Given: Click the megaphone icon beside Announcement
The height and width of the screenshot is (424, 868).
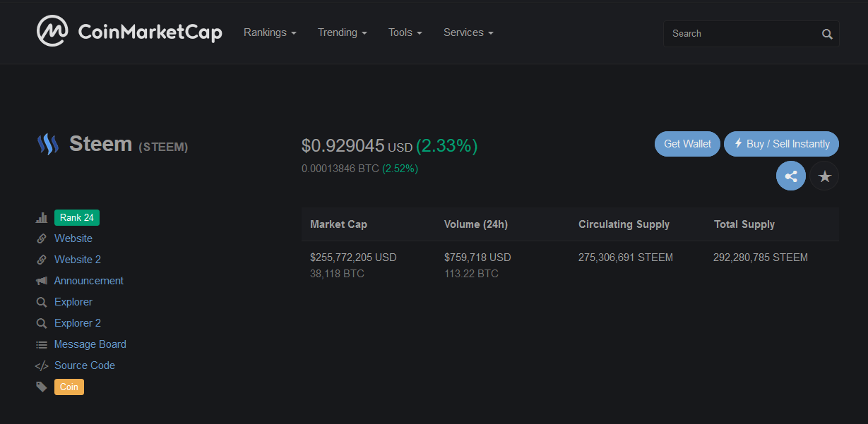Looking at the screenshot, I should click(42, 281).
